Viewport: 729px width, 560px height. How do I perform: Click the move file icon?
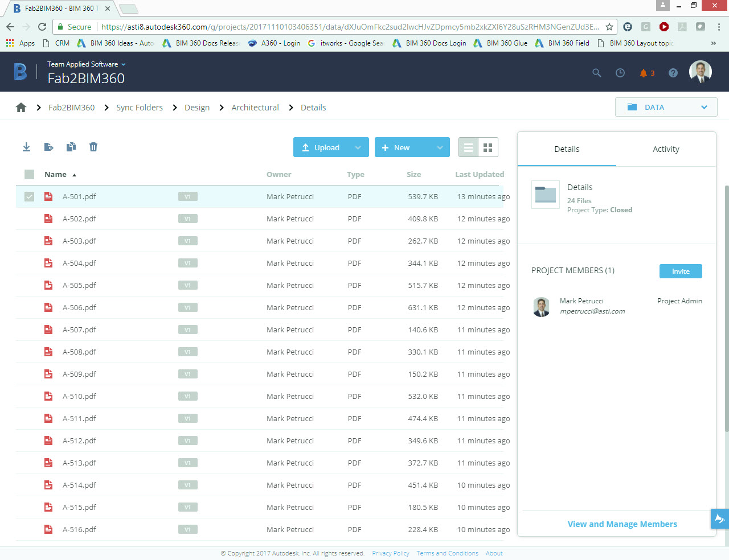(48, 147)
